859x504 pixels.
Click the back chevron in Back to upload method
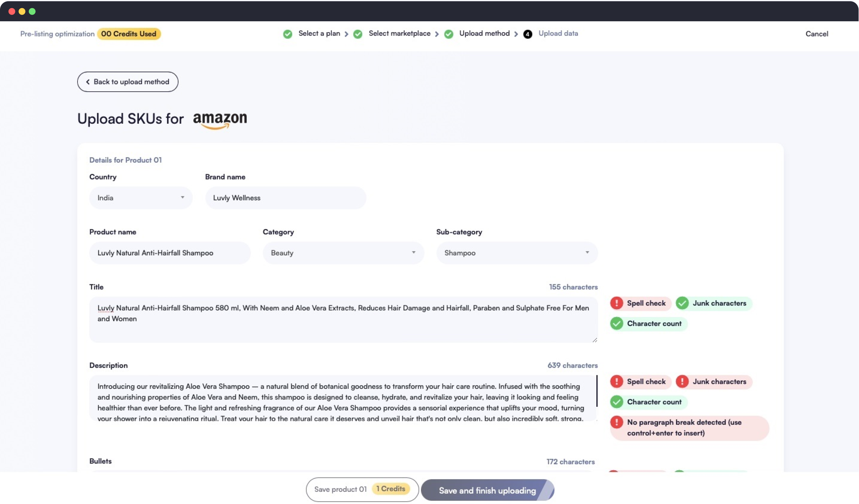(88, 82)
